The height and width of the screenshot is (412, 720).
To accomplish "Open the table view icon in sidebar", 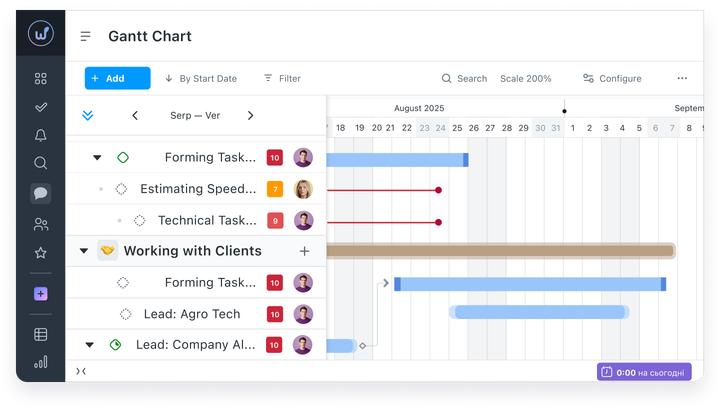I will [x=40, y=334].
